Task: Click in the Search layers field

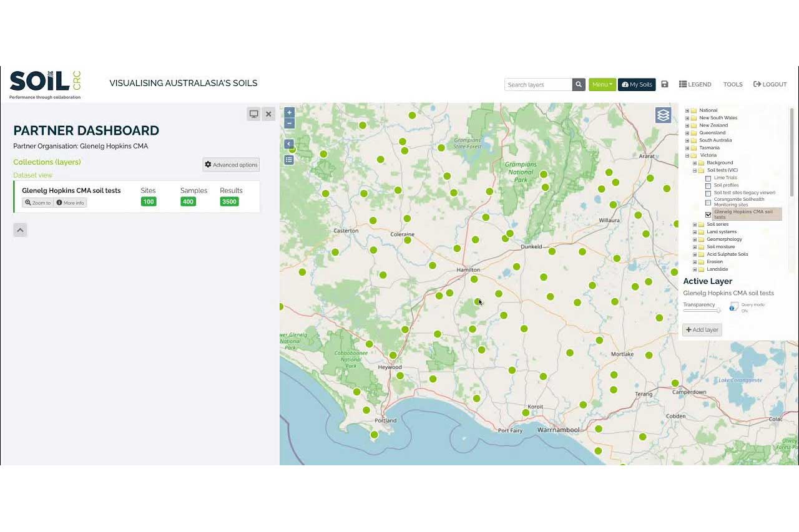Action: point(538,84)
